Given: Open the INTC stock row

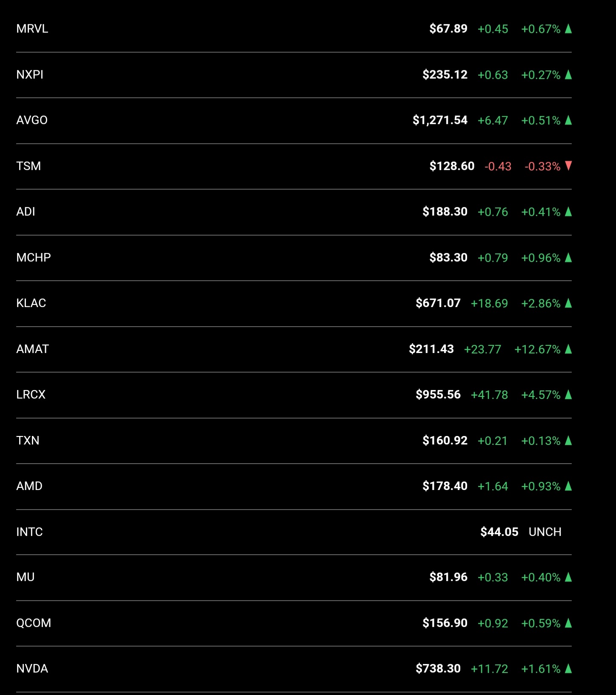Looking at the screenshot, I should pyautogui.click(x=294, y=532).
